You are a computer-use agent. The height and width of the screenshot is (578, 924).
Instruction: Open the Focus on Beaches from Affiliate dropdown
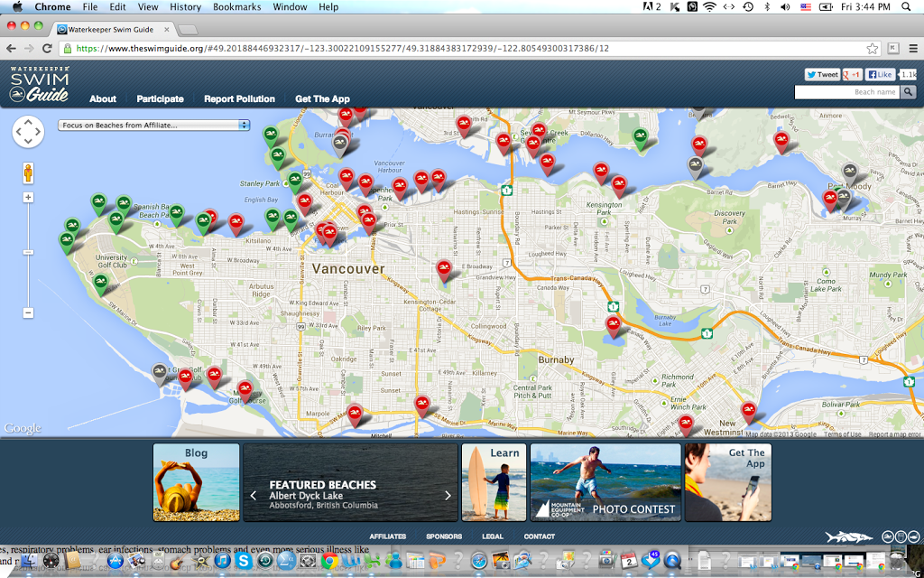pyautogui.click(x=154, y=125)
